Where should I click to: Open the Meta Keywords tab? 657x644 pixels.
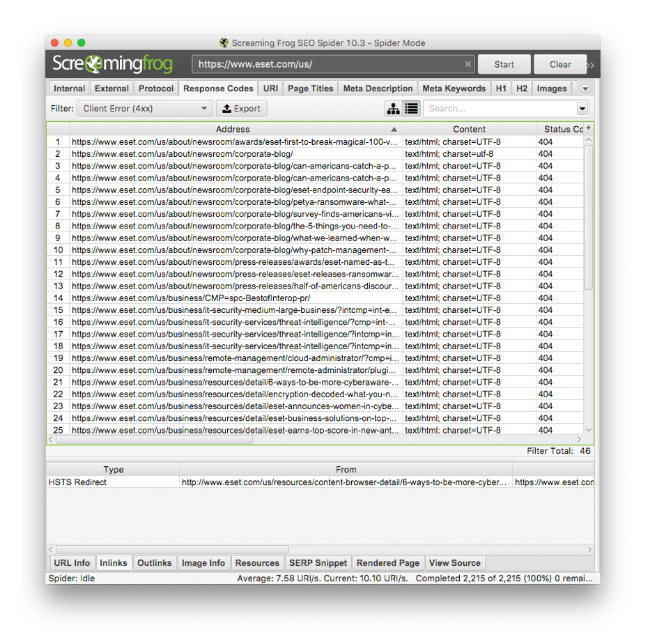454,89
